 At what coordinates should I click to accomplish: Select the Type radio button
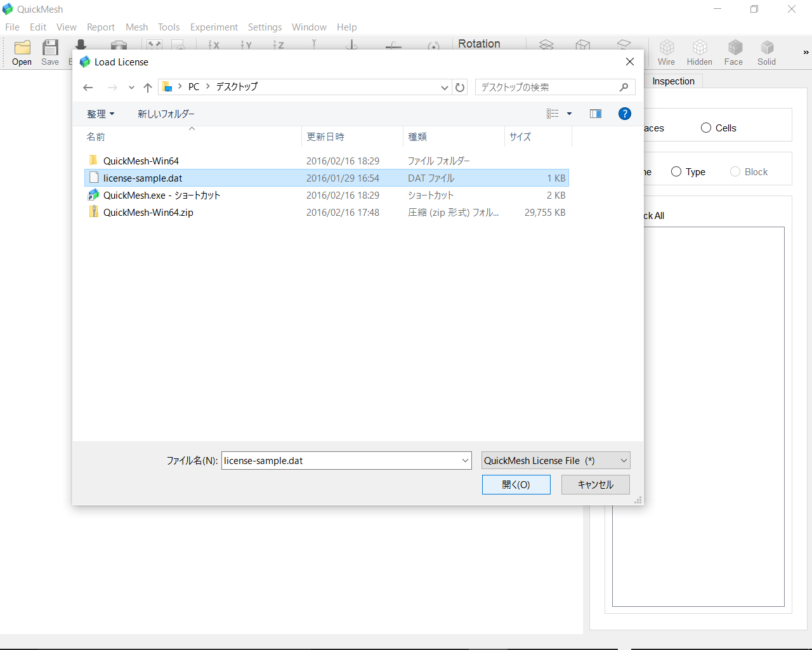point(676,171)
